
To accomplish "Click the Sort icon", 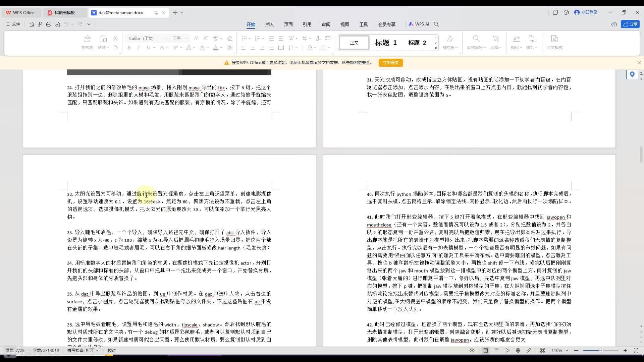I will tap(319, 38).
